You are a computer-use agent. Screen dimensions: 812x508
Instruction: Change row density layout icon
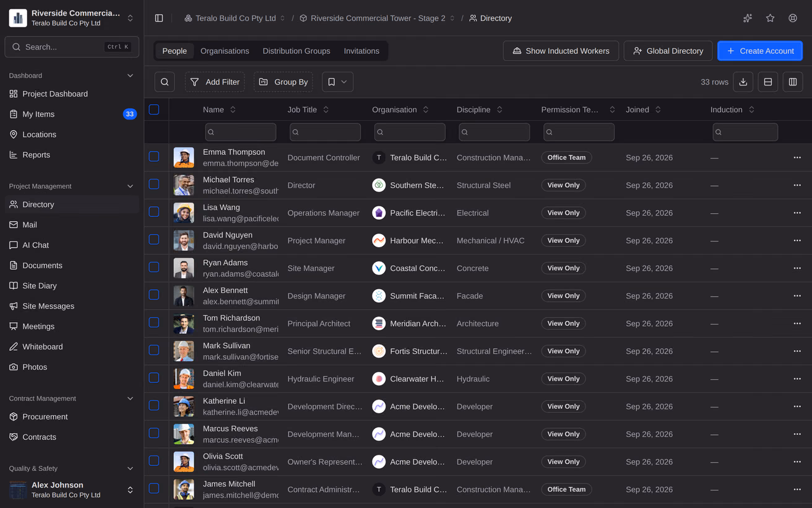coord(768,82)
